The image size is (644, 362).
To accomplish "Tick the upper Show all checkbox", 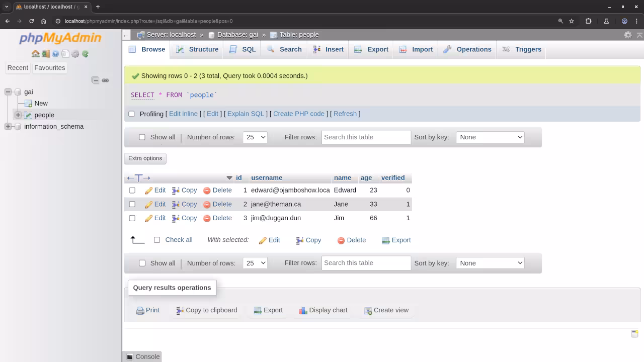I will [142, 137].
